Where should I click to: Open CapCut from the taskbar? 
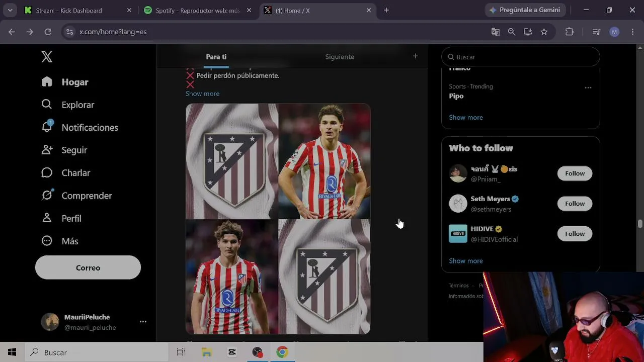pos(232,352)
